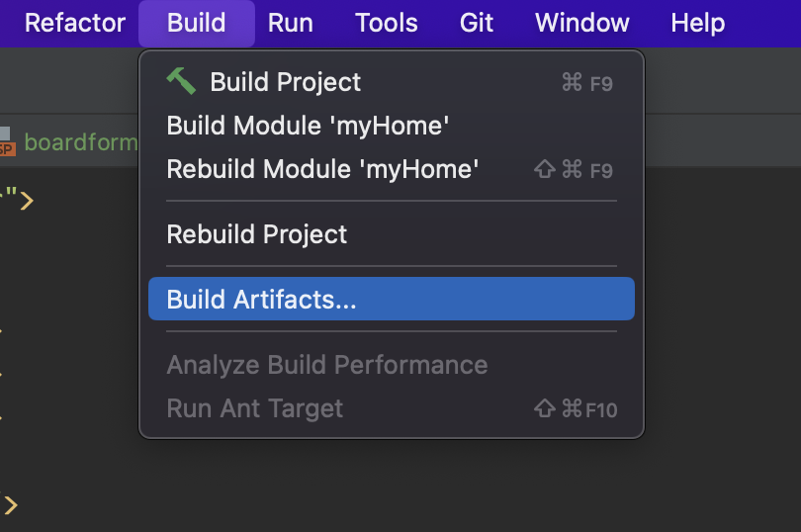The width and height of the screenshot is (801, 532).
Task: Select Rebuild Module 'myHome'
Action: (x=322, y=169)
